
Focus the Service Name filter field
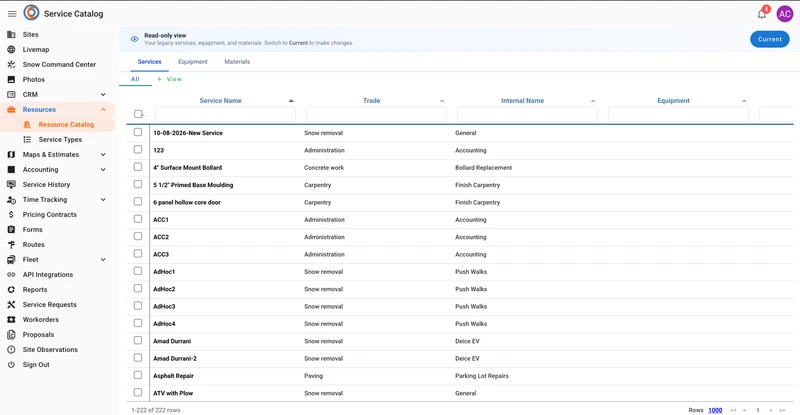click(226, 114)
